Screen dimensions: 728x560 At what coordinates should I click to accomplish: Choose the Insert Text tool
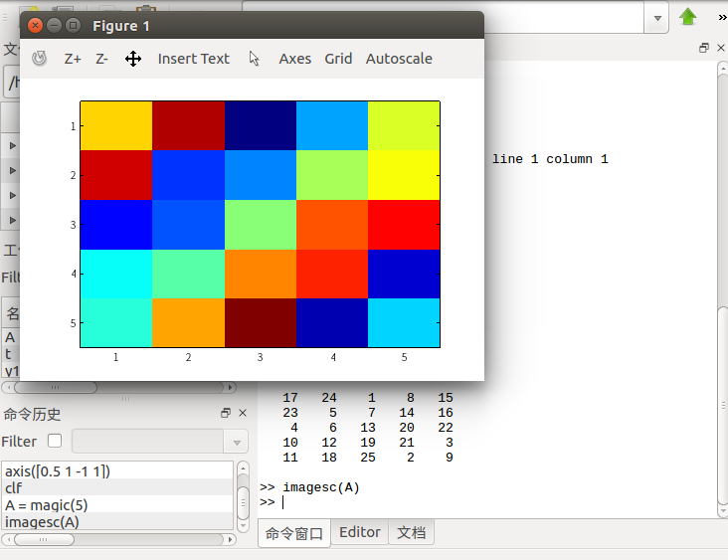pos(194,59)
